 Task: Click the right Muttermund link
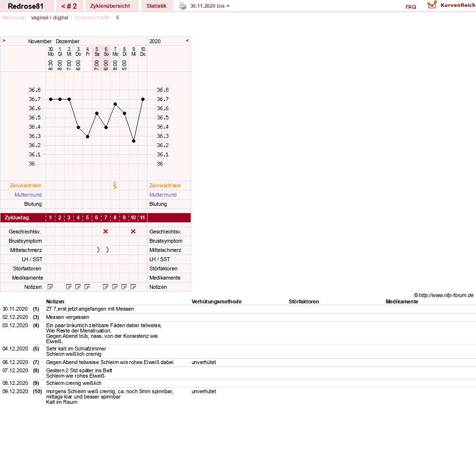(x=163, y=195)
